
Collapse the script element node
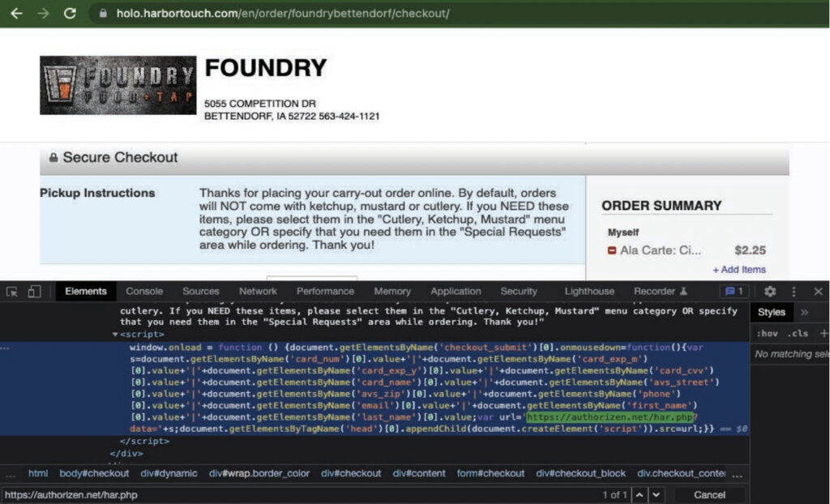[115, 335]
